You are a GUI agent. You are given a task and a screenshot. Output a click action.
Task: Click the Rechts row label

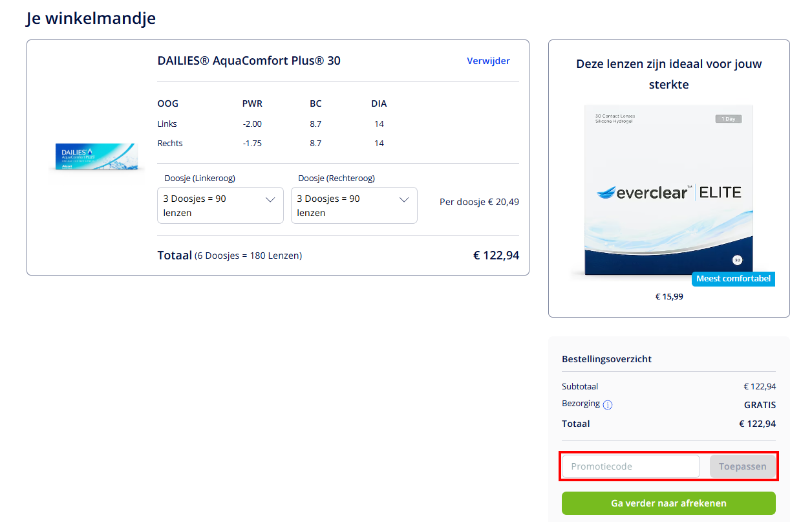click(x=170, y=143)
